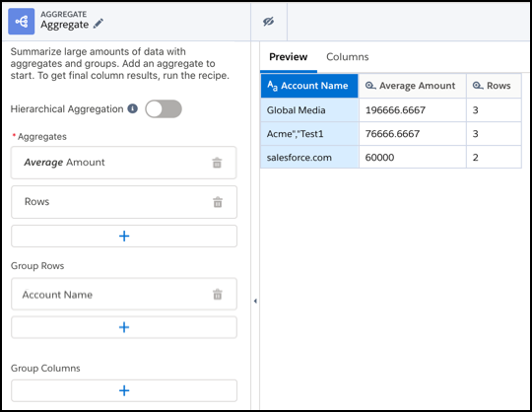Click the Global Media cell
This screenshot has width=532, height=412.
coord(309,110)
